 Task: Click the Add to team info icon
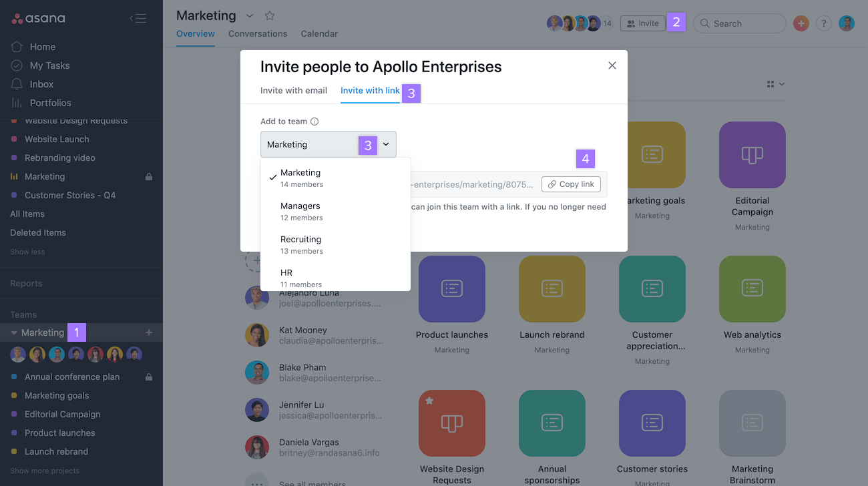pyautogui.click(x=314, y=121)
